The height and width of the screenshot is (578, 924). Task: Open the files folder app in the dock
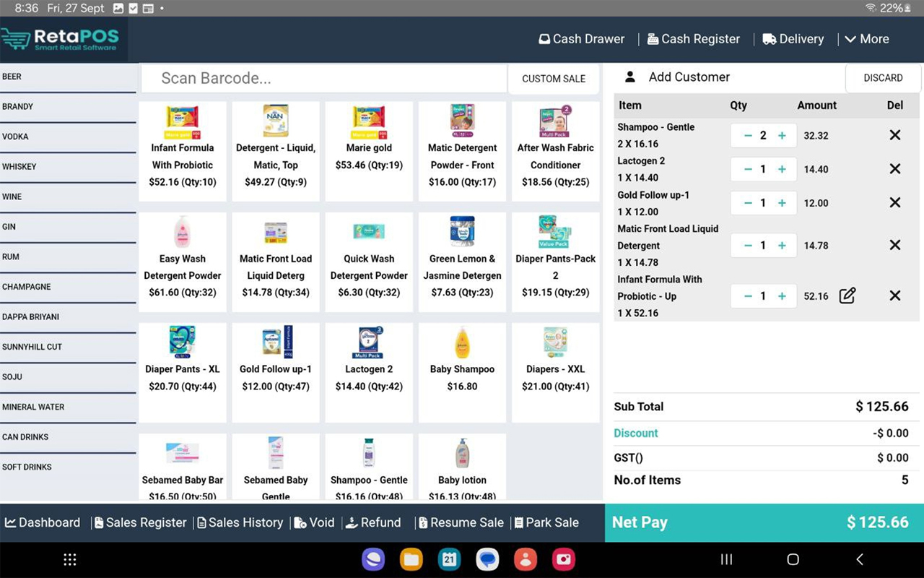click(x=411, y=559)
